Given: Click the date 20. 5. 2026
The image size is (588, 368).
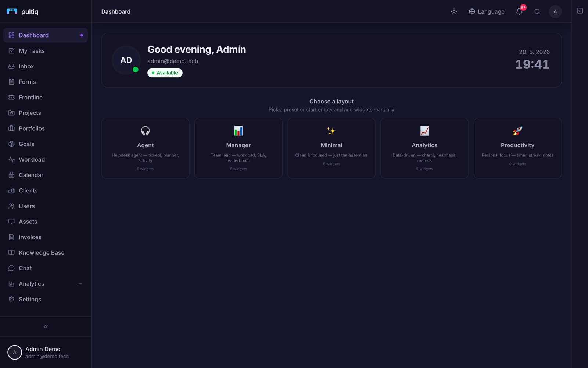Looking at the screenshot, I should [x=534, y=52].
